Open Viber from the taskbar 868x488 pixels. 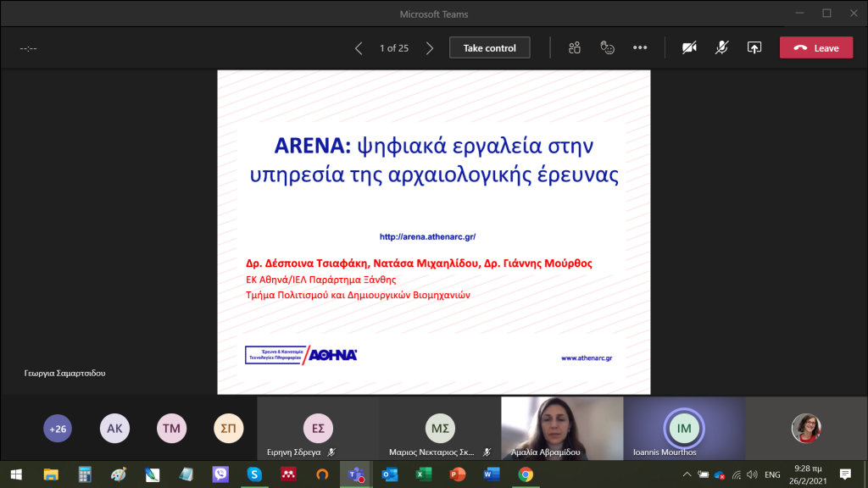[220, 474]
